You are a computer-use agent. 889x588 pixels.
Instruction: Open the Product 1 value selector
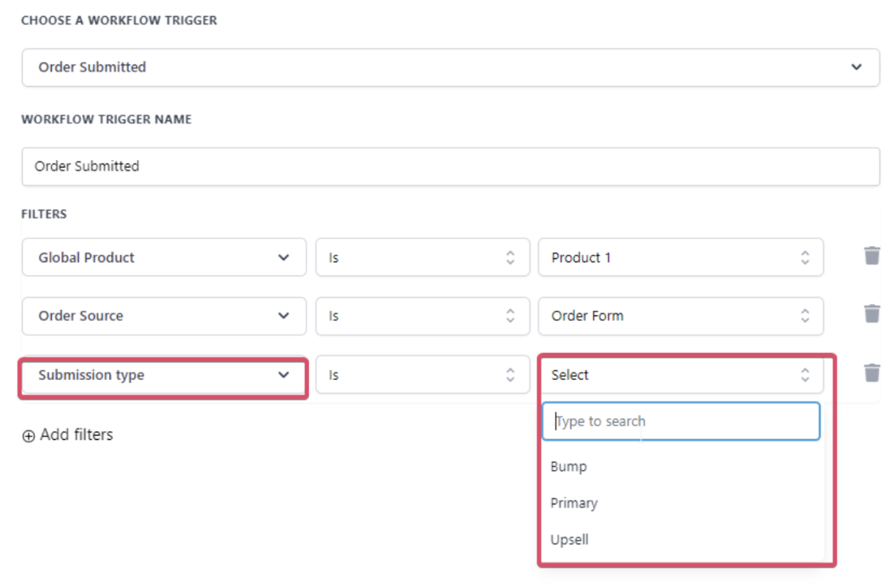680,257
